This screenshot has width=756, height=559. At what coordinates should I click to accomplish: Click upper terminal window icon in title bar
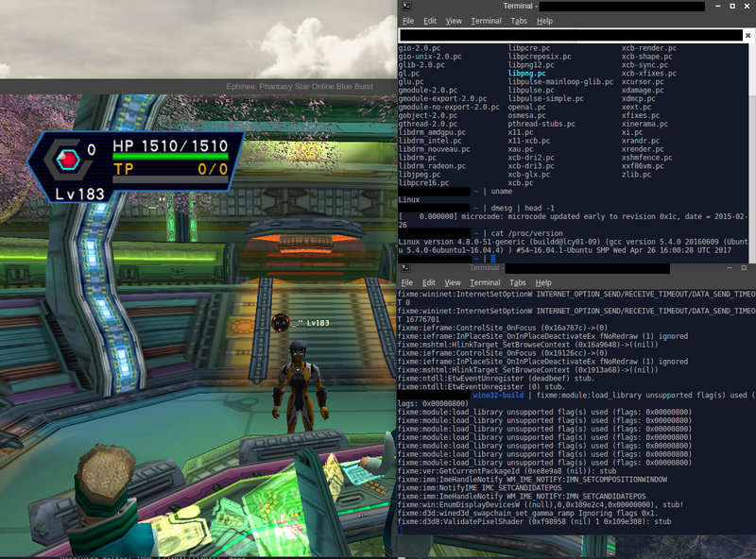click(406, 6)
